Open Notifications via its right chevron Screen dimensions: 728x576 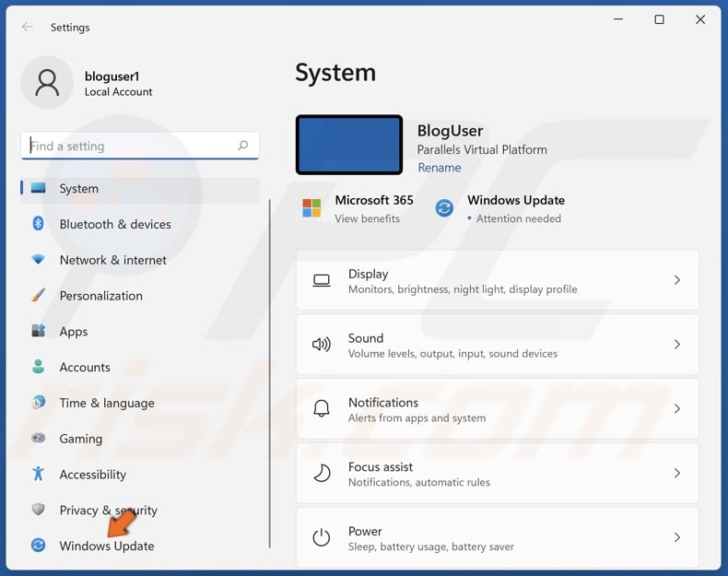[x=677, y=409]
